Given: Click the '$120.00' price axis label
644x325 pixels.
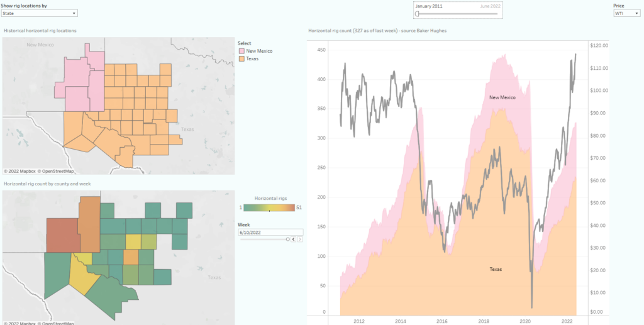Looking at the screenshot, I should 599,45.
